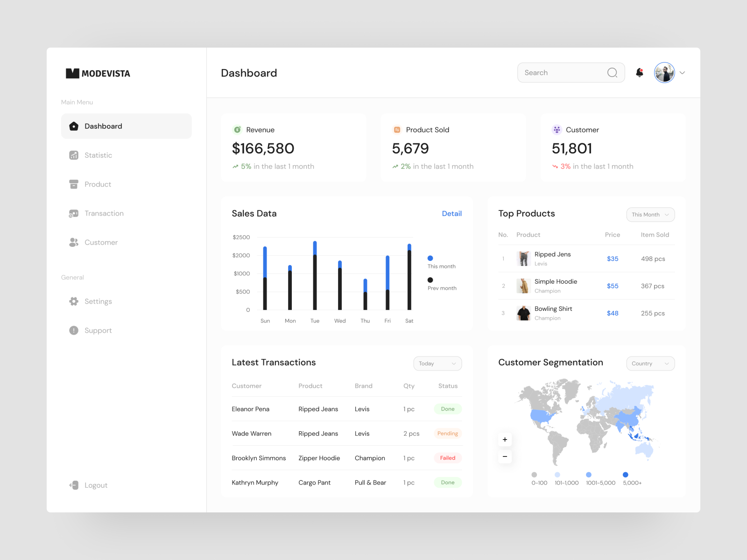747x560 pixels.
Task: Open the Statistic section via chart icon
Action: [73, 155]
